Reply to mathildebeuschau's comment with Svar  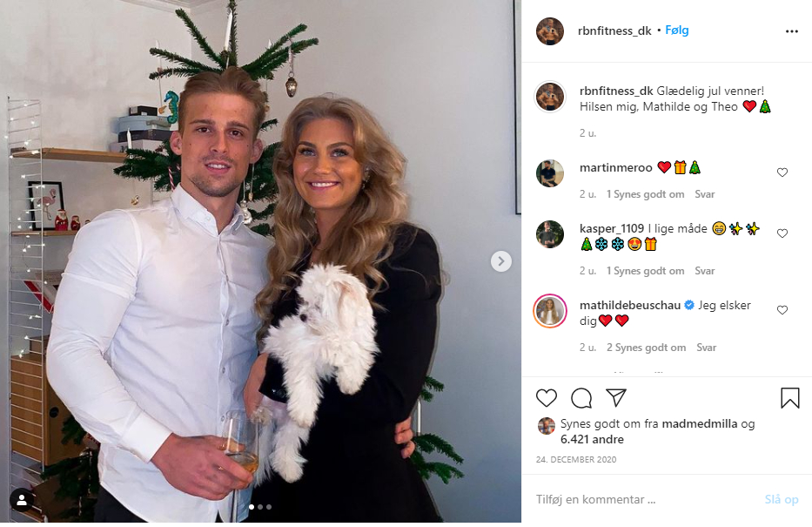pos(707,348)
